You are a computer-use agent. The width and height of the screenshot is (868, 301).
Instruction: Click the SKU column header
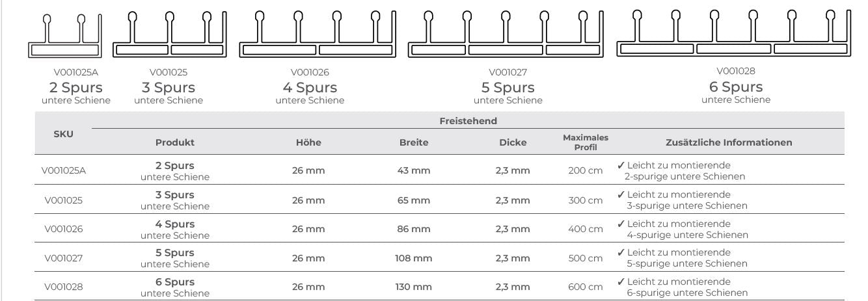tap(63, 133)
